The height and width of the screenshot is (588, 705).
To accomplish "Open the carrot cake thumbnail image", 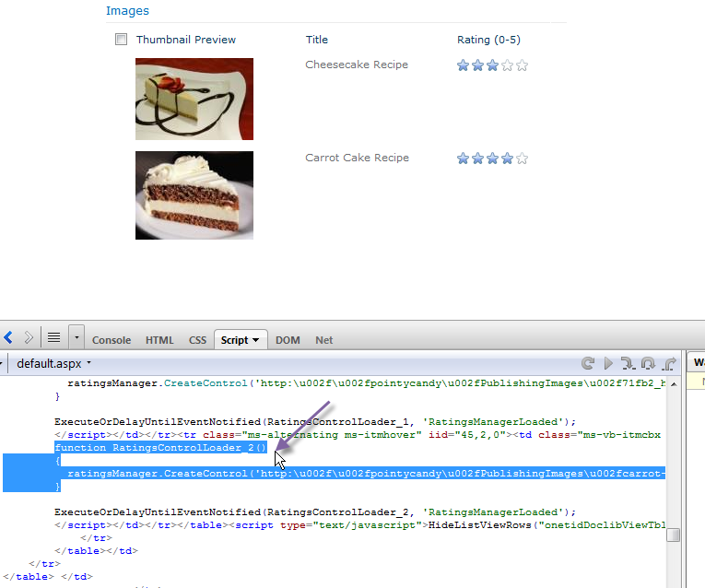I will coord(194,195).
